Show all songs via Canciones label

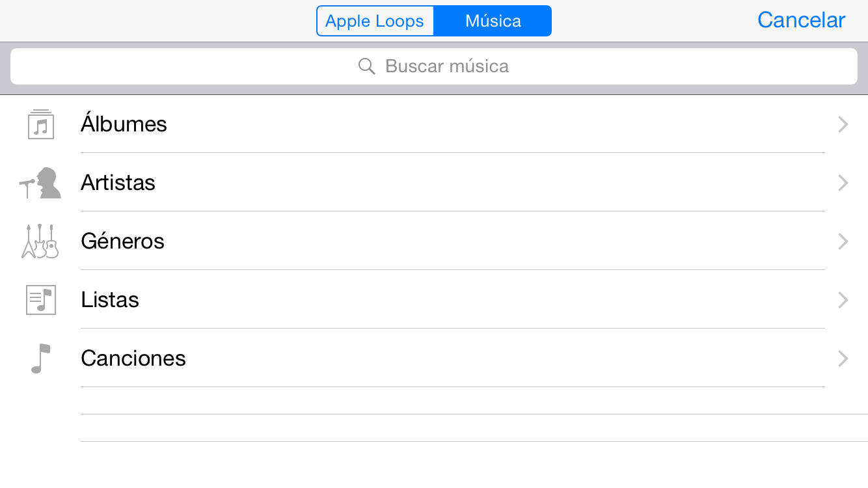133,359
